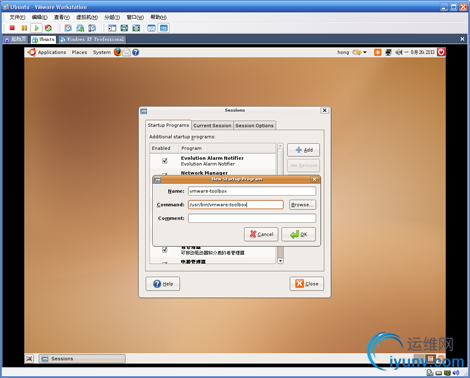This screenshot has height=378, width=470.
Task: Open the Ubuntu Applications menu
Action: coord(52,52)
